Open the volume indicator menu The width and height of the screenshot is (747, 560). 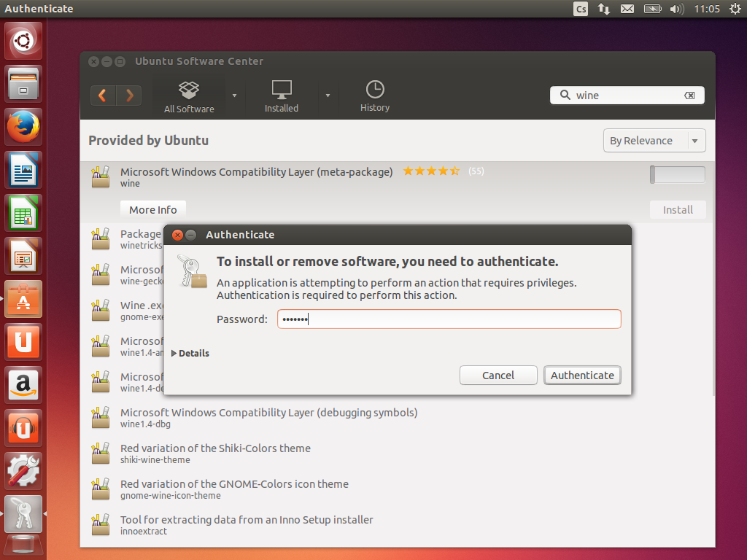click(676, 9)
